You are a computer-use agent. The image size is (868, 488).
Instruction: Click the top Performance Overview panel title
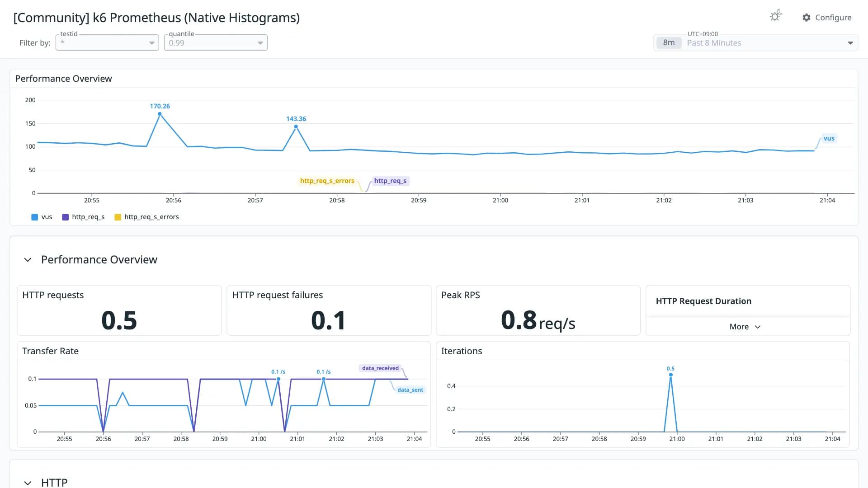63,79
